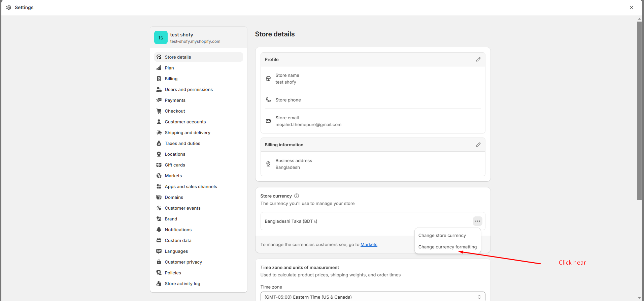This screenshot has width=644, height=301.
Task: Click the Store currency info icon
Action: tap(297, 196)
